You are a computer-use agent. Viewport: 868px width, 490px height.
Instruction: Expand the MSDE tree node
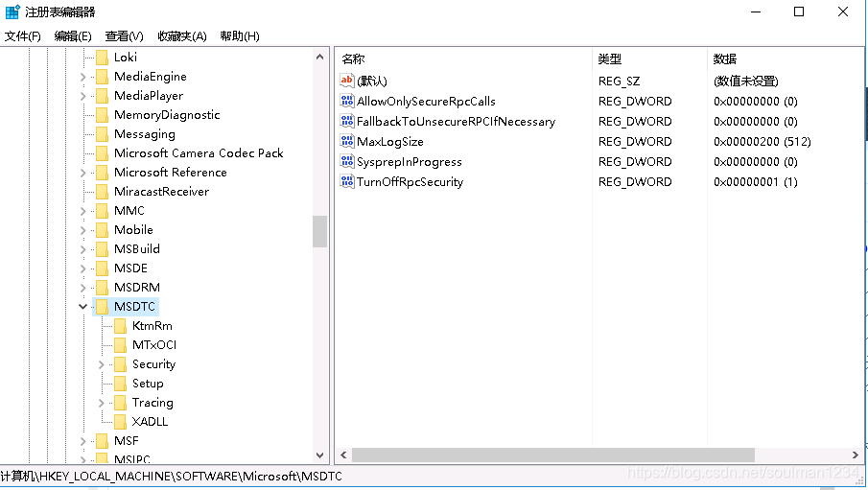(x=83, y=268)
